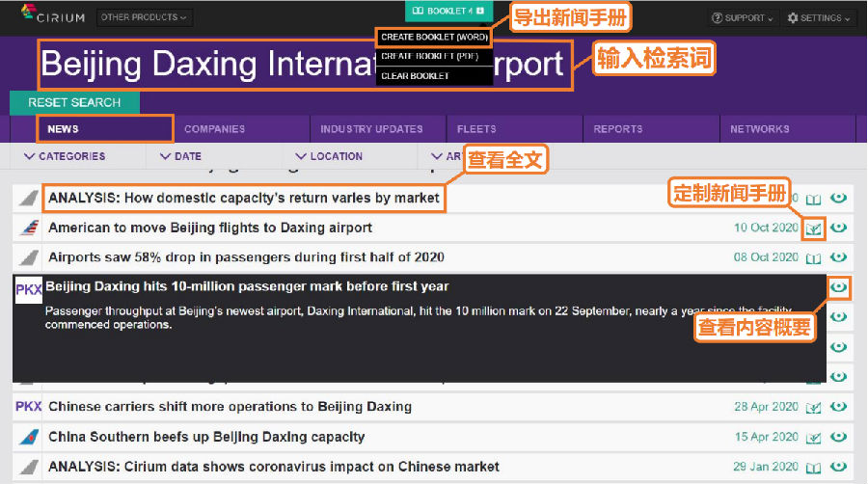Click the Cirium logo
868x484 pixels.
(53, 16)
